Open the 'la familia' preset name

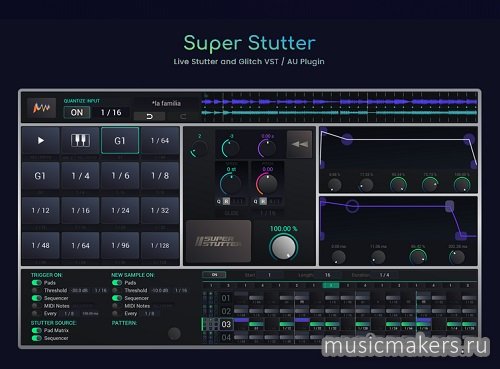tap(166, 103)
